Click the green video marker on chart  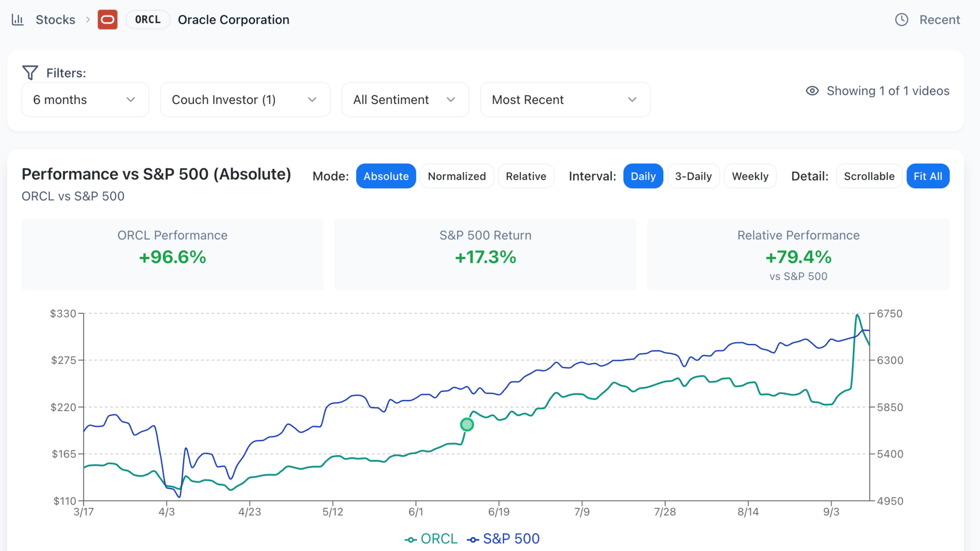tap(467, 424)
